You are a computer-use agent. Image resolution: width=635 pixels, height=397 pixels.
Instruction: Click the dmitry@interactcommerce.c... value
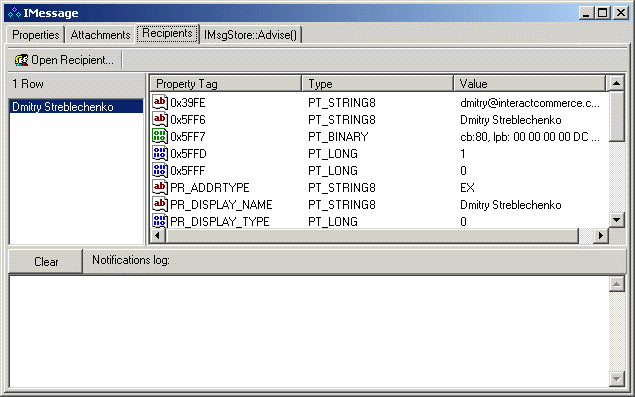[x=530, y=103]
